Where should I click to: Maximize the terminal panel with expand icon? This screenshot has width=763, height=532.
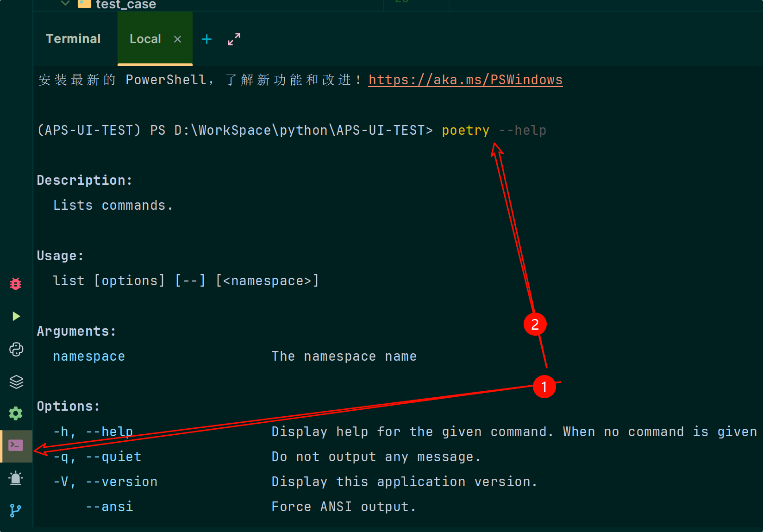pos(234,39)
